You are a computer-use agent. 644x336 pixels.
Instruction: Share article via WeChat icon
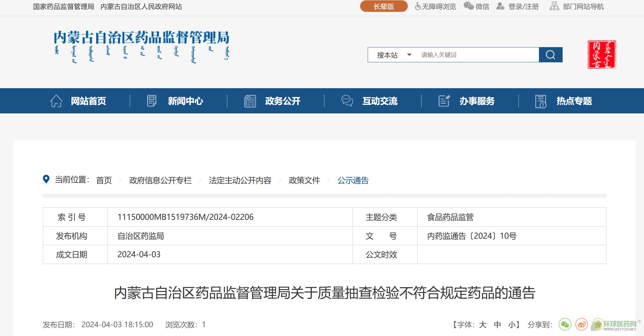click(565, 324)
